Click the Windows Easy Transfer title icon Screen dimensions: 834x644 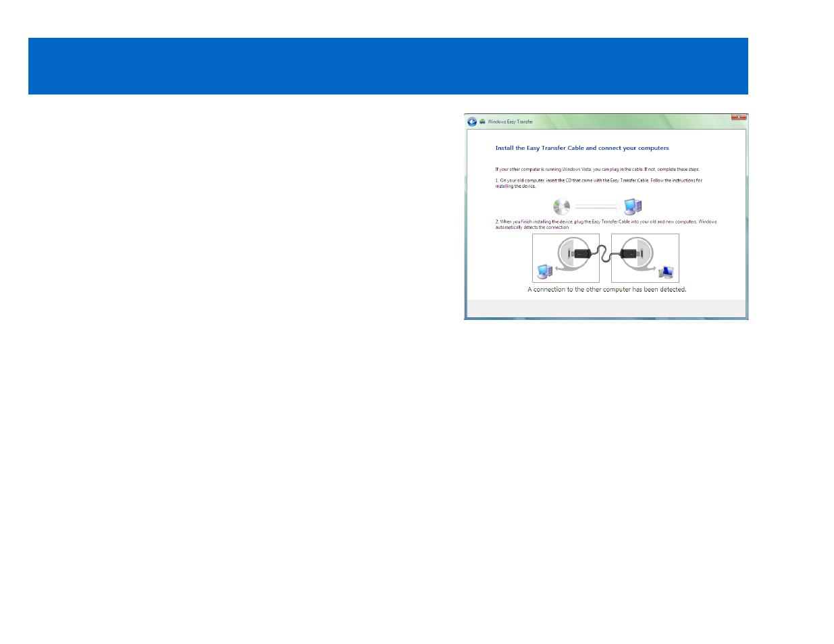coord(482,122)
